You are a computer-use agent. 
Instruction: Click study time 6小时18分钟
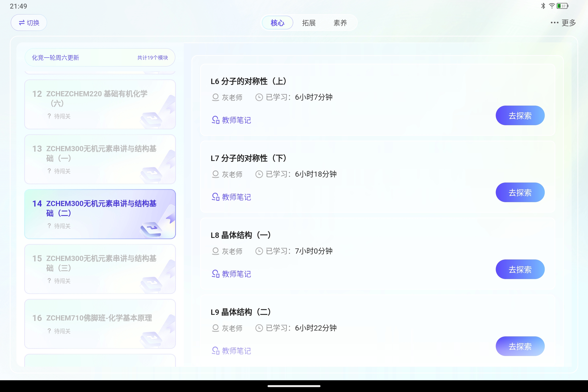coord(316,174)
